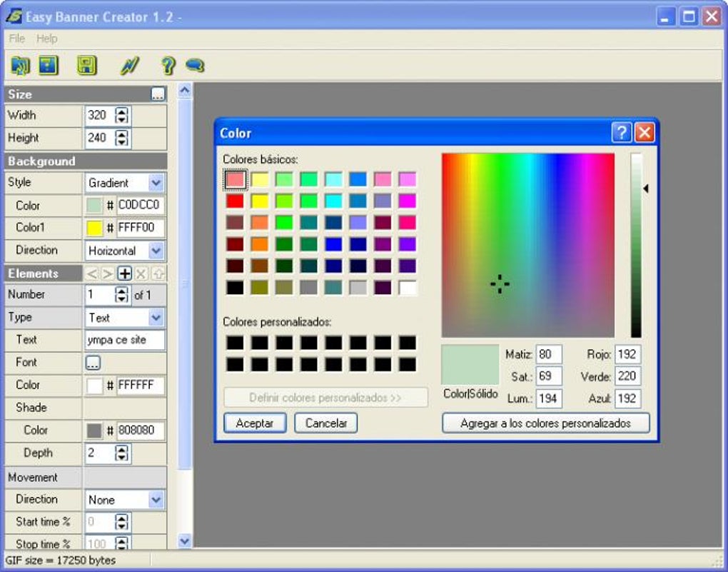Click the gray Shade Color swatch
This screenshot has width=728, height=572.
click(x=94, y=431)
